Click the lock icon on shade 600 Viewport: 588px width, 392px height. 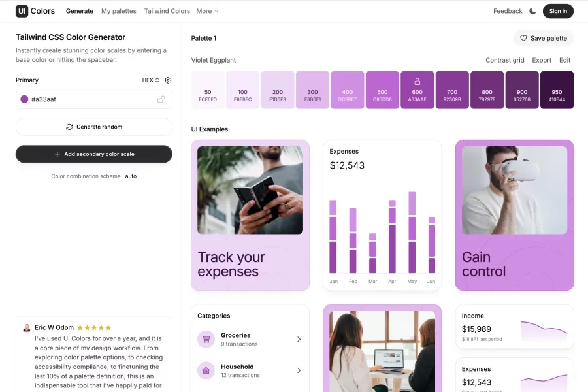point(417,82)
